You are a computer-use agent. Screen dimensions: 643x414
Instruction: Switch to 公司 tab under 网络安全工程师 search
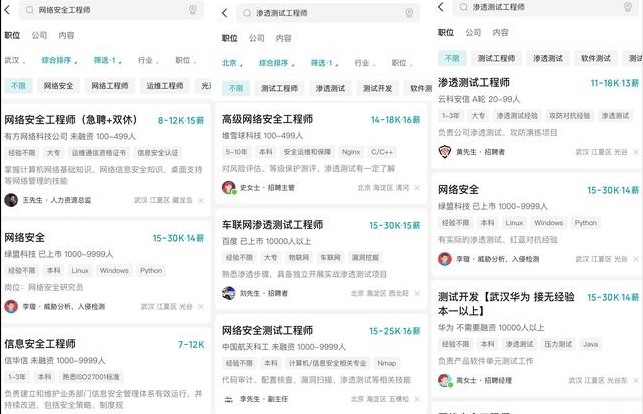pyautogui.click(x=39, y=35)
